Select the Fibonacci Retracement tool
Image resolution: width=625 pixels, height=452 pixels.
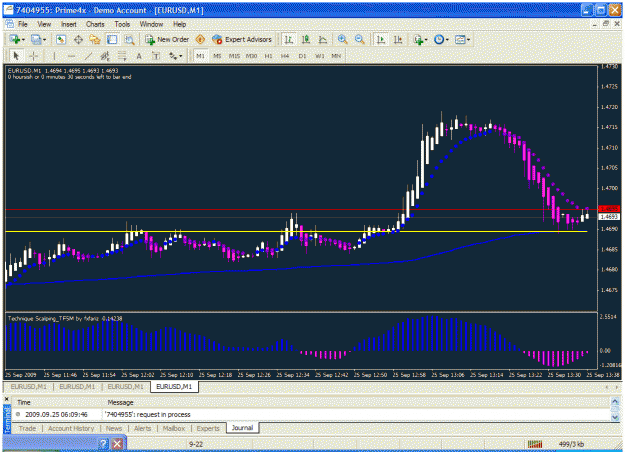pyautogui.click(x=122, y=56)
